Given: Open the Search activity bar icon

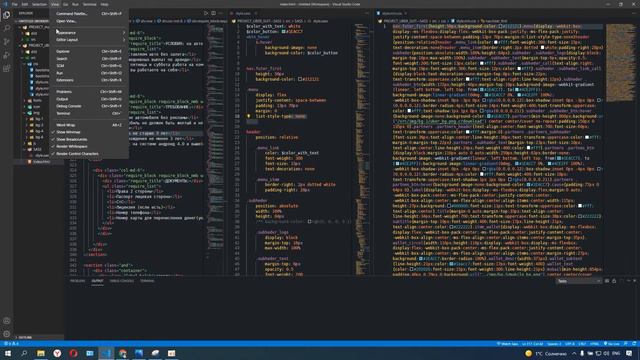Looking at the screenshot, I should click(7, 28).
